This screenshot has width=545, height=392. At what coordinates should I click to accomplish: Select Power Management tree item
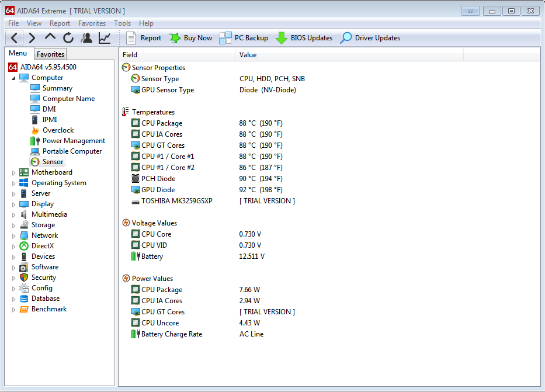coord(74,141)
